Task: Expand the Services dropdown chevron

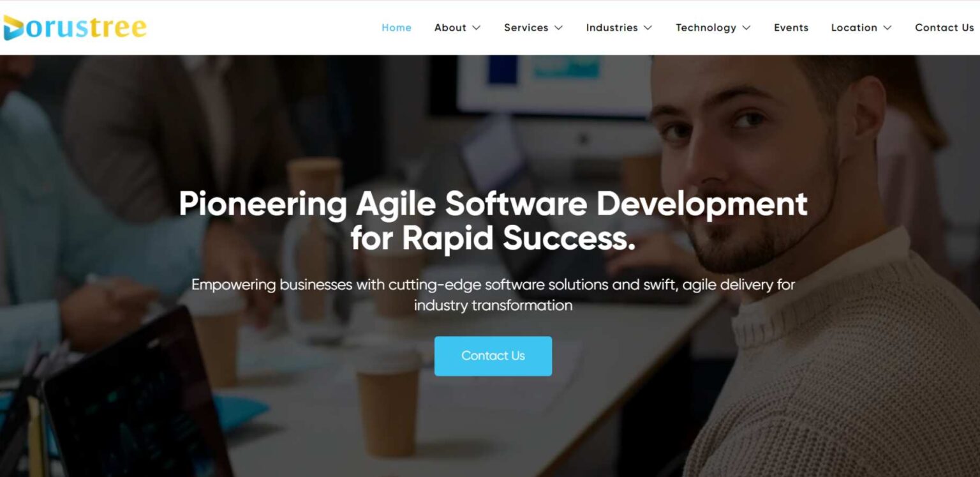Action: pos(558,28)
